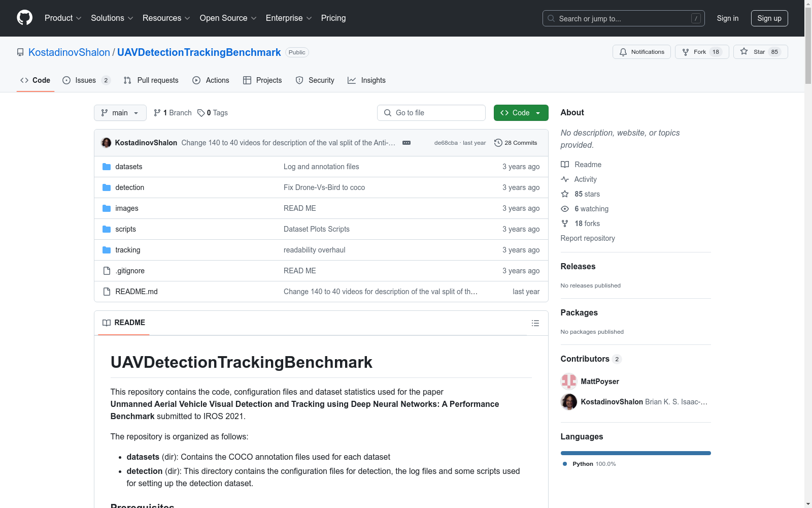Open the Activity link in About
This screenshot has width=812, height=508.
coord(579,179)
